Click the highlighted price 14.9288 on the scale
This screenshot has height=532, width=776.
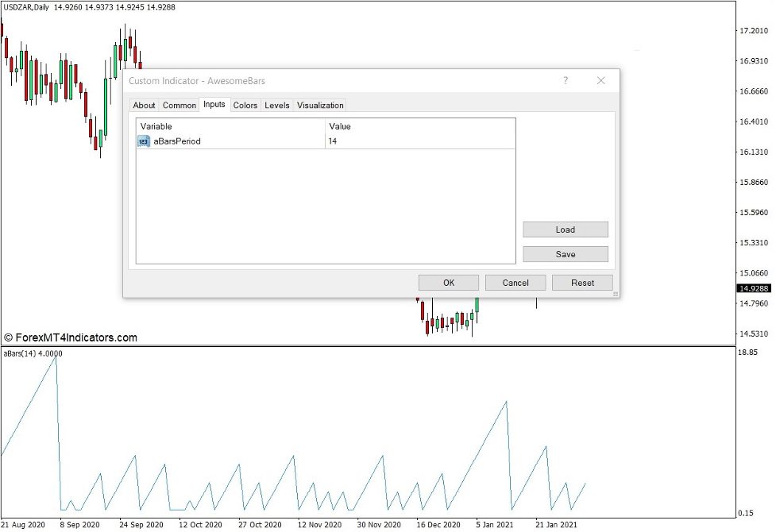click(x=755, y=288)
